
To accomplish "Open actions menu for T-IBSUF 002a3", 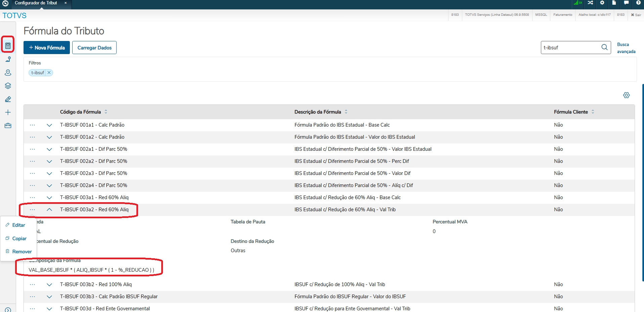I will [x=32, y=173].
